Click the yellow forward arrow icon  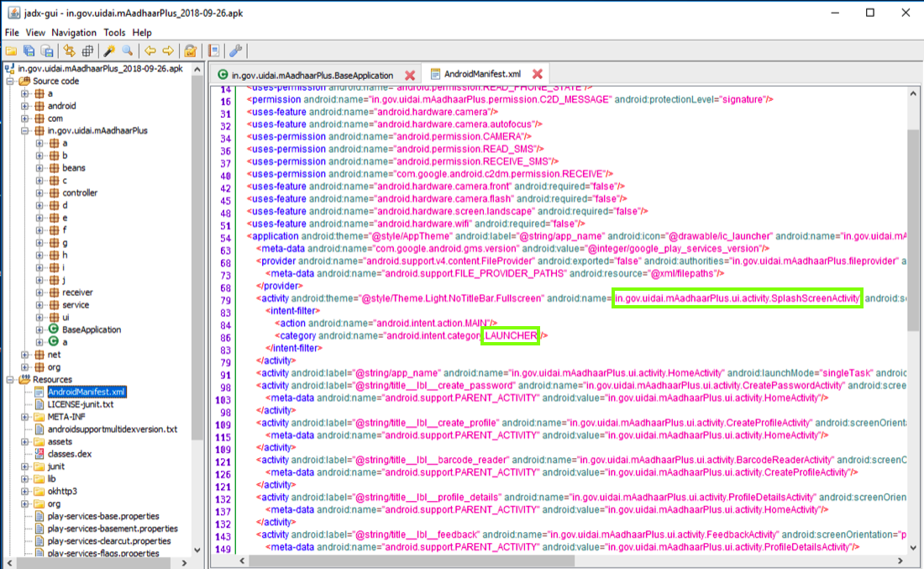click(x=168, y=51)
